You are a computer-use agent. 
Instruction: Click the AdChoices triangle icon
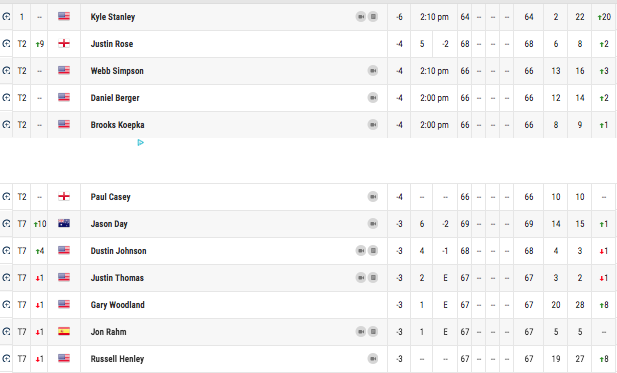(140, 142)
